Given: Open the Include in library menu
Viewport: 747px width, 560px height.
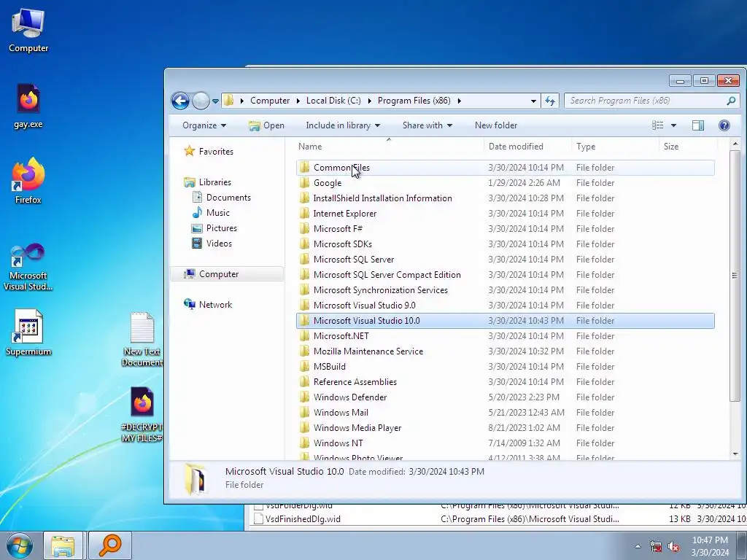Looking at the screenshot, I should coord(343,125).
